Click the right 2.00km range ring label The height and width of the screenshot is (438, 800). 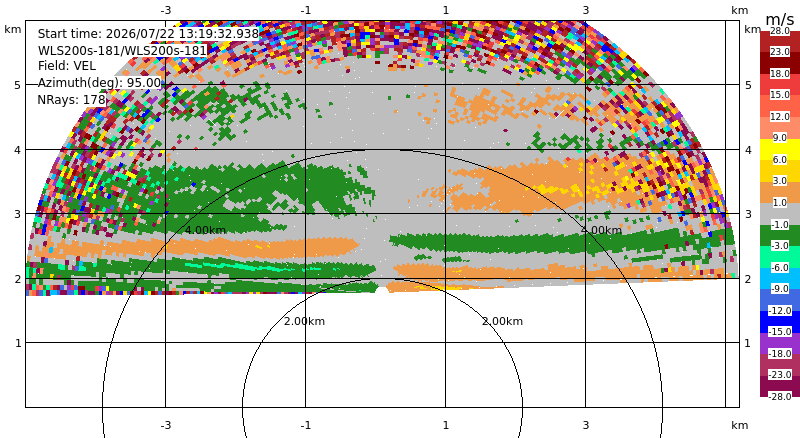click(503, 321)
